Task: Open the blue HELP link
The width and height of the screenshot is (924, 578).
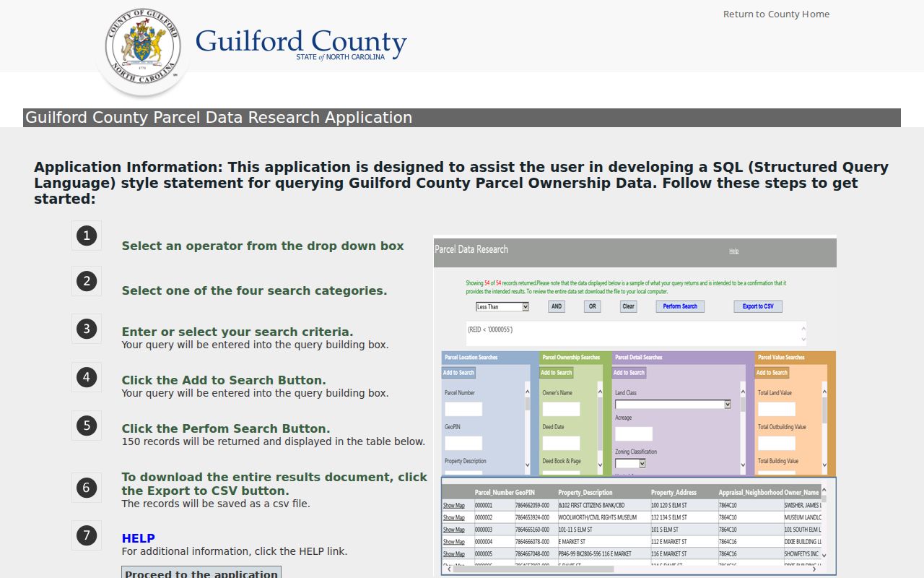Action: [x=138, y=538]
